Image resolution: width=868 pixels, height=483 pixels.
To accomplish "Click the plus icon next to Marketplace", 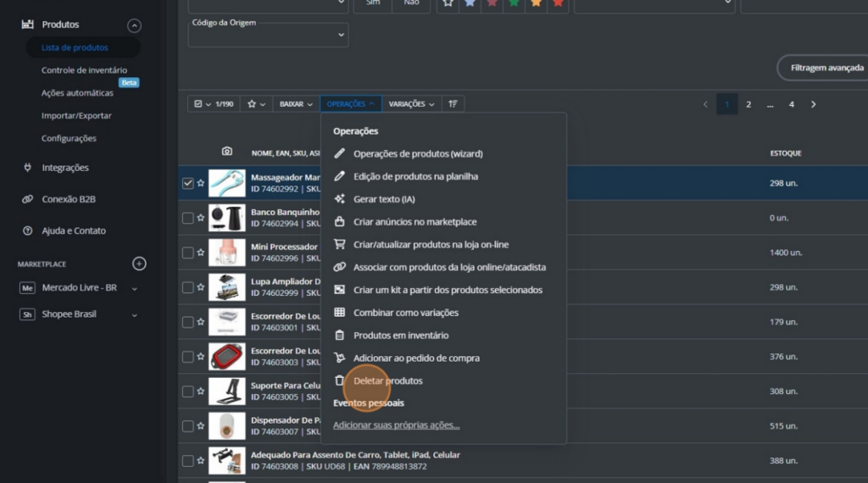I will click(x=139, y=264).
